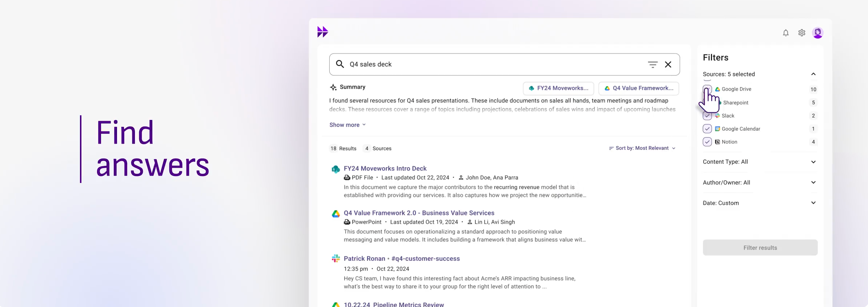Expand the Content Type filter
The width and height of the screenshot is (868, 307).
pos(813,162)
